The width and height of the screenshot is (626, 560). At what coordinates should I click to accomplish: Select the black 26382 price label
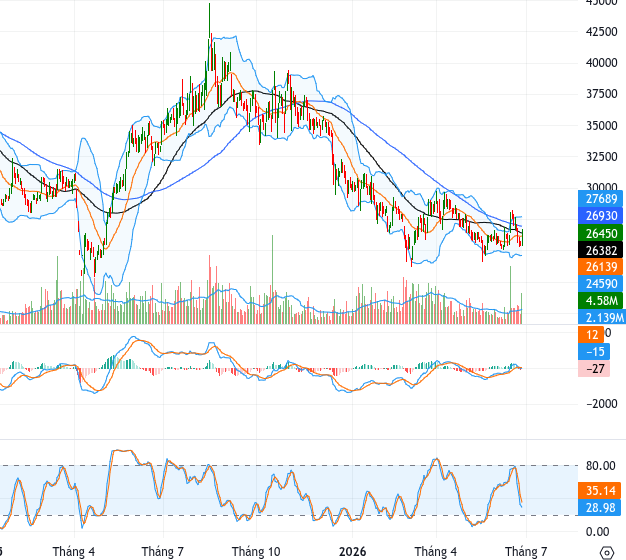point(600,250)
